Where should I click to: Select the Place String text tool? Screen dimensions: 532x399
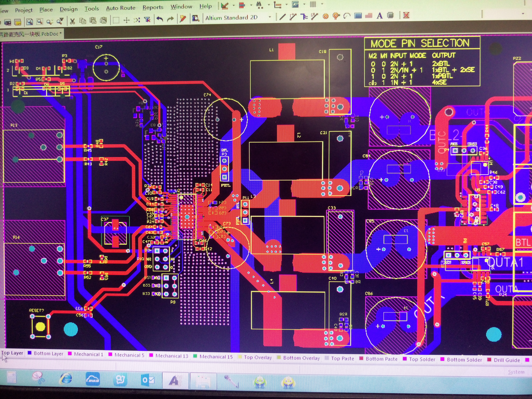[380, 16]
